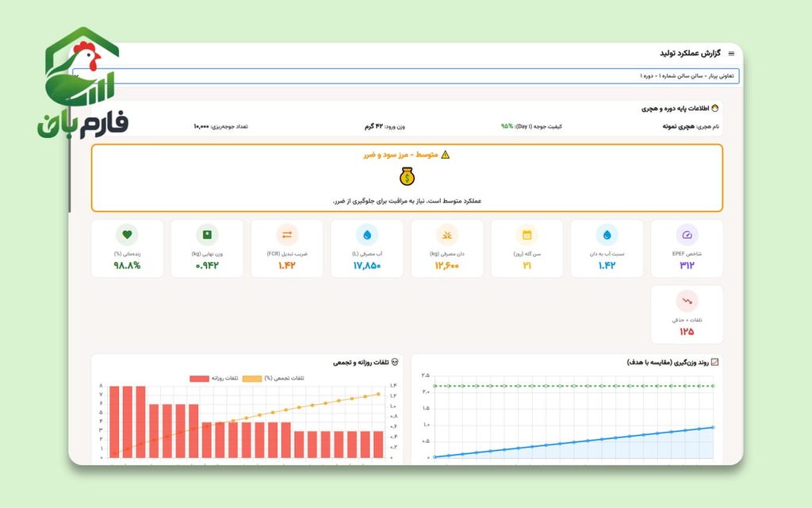Click the downward trend icon for تلفات + حذفی
The image size is (812, 508).
point(687,301)
